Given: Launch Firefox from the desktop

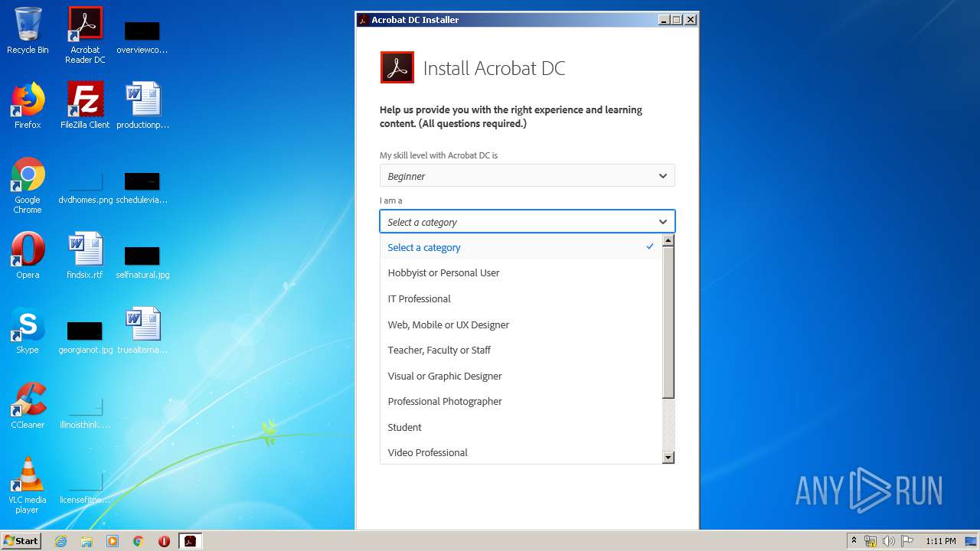Looking at the screenshot, I should 28,106.
